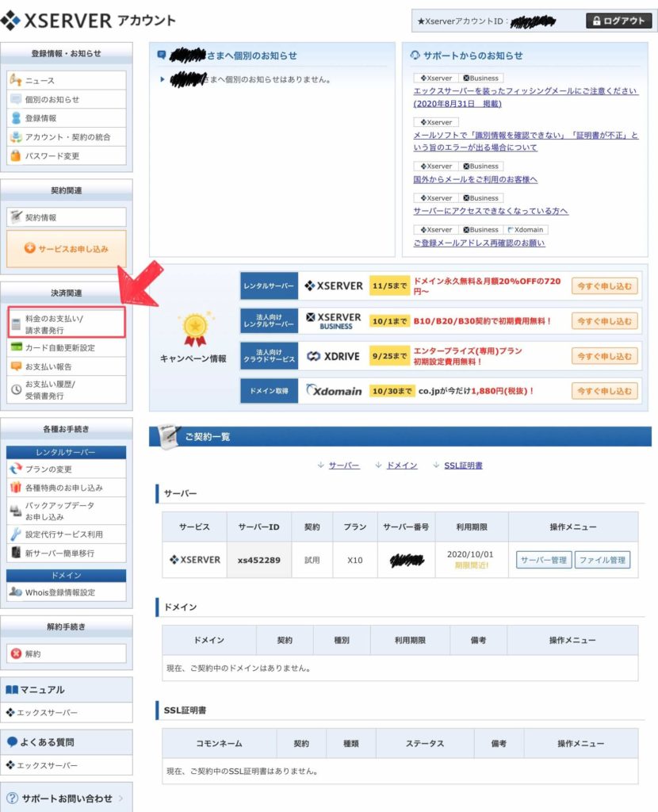Jump to the サーバー section anchor link
658x812 pixels.
coord(344,465)
